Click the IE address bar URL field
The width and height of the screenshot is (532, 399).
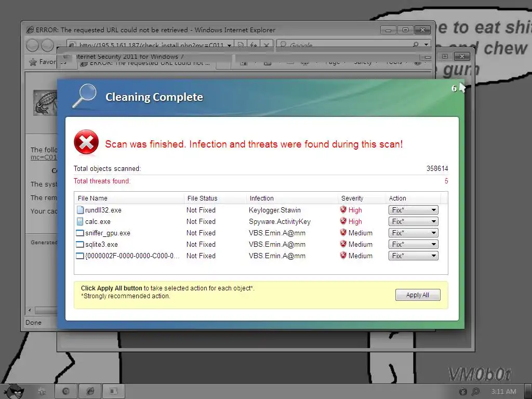coord(151,45)
